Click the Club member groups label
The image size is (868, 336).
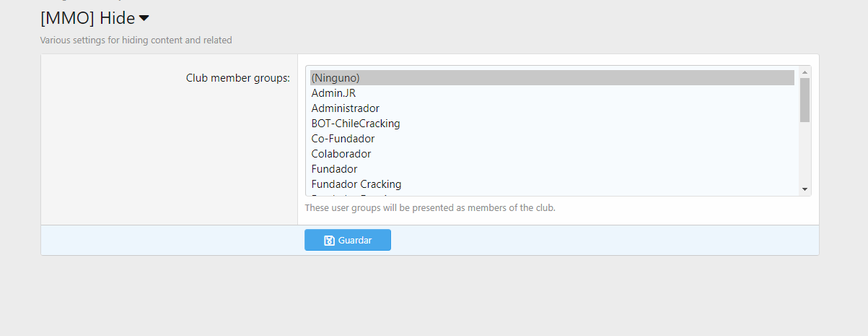pos(238,78)
